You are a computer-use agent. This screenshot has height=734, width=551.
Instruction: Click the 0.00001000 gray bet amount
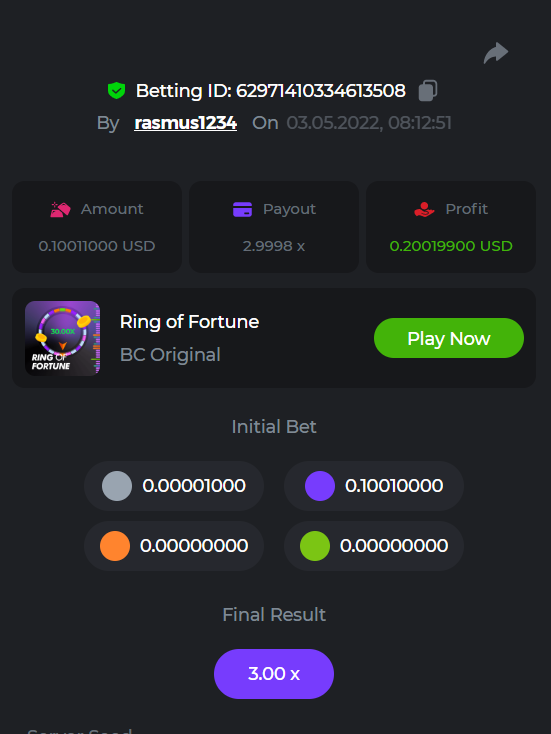(x=194, y=486)
